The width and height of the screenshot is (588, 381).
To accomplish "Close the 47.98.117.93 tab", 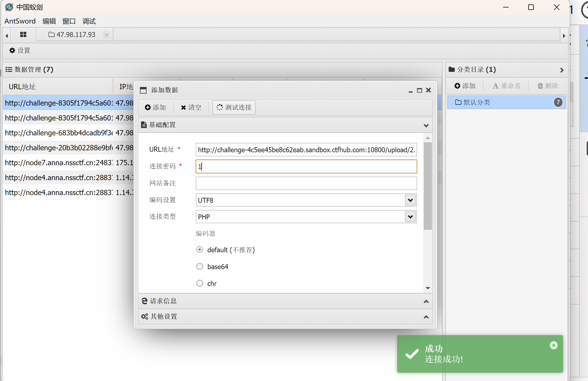I will [x=106, y=35].
